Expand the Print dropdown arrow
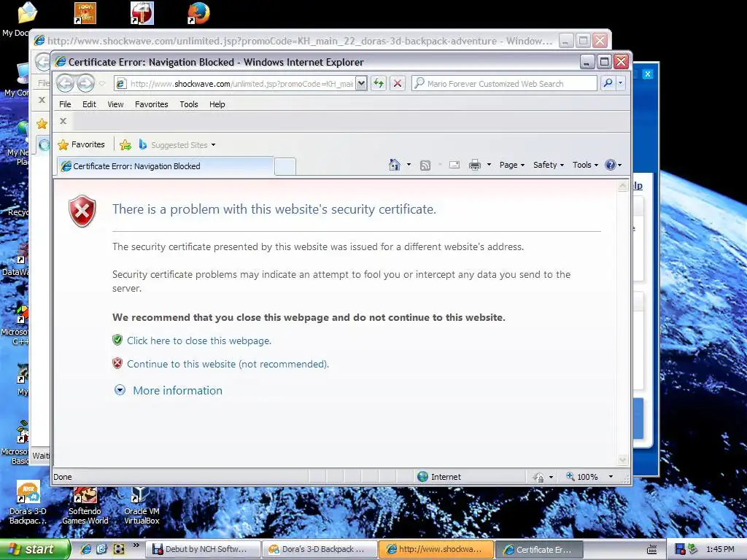747x560 pixels. coord(489,165)
